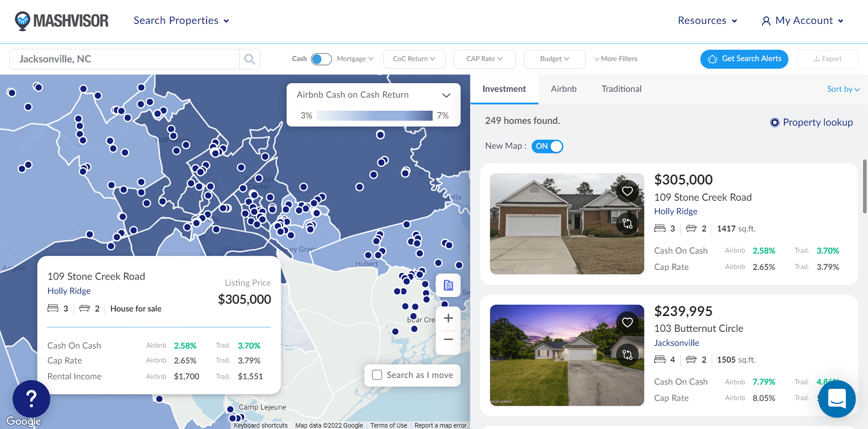
Task: Switch to the Traditional tab
Action: point(621,89)
